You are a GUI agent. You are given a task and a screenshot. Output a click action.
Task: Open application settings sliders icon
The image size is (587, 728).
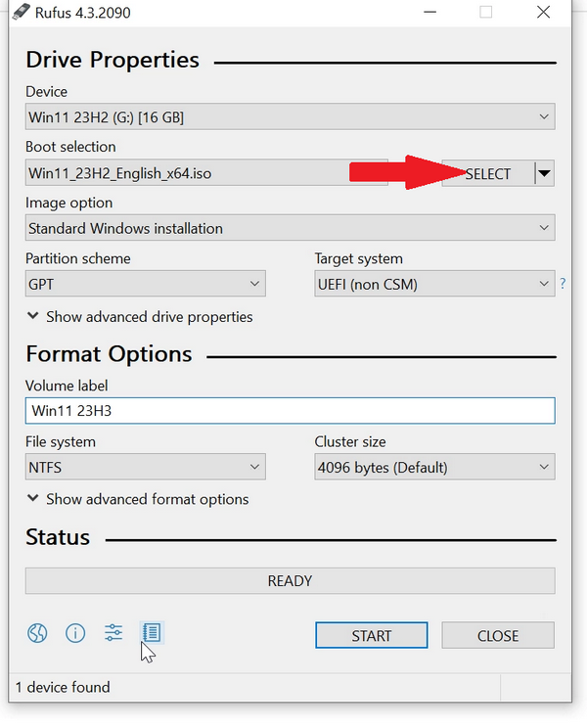click(x=113, y=633)
